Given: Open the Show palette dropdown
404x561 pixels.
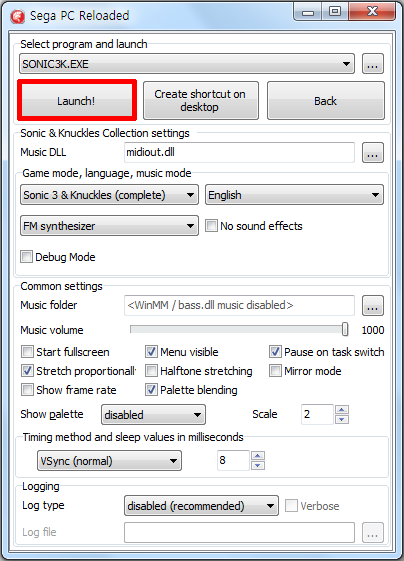Looking at the screenshot, I should 153,415.
